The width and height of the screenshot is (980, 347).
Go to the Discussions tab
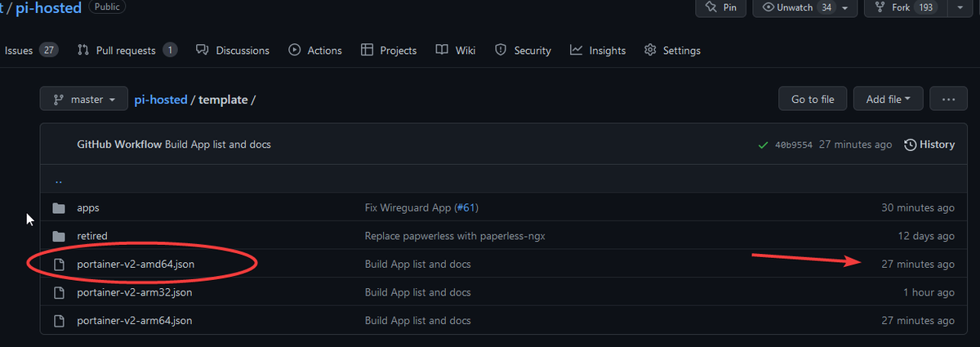(233, 51)
